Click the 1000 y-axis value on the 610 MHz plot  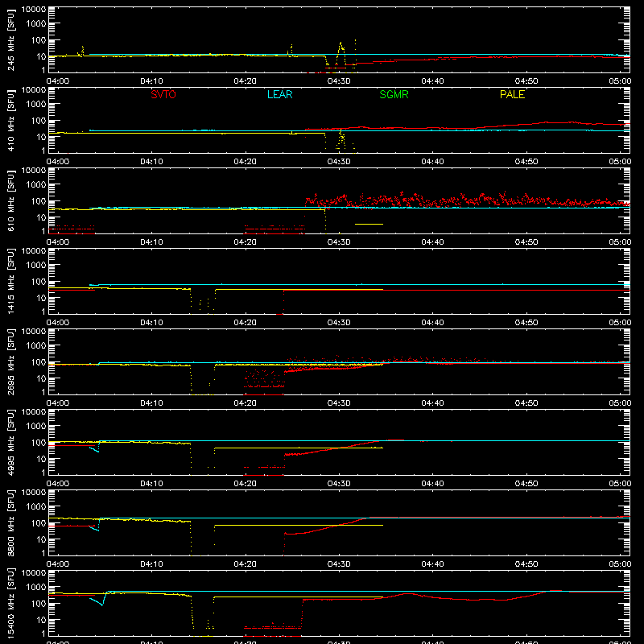coord(36,185)
